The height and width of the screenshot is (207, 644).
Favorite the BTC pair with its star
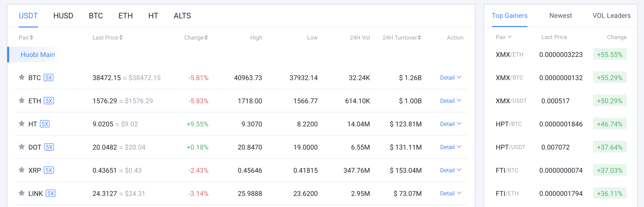tap(22, 77)
